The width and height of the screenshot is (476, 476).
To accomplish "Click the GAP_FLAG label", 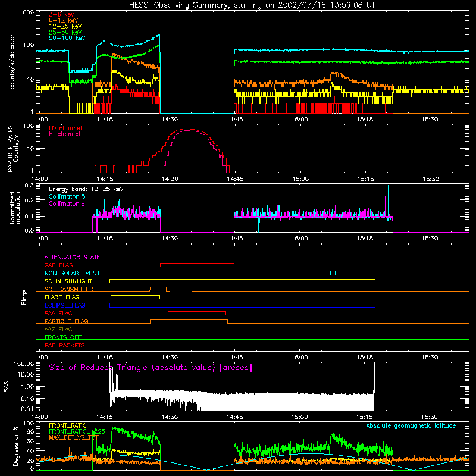I will [x=58, y=265].
